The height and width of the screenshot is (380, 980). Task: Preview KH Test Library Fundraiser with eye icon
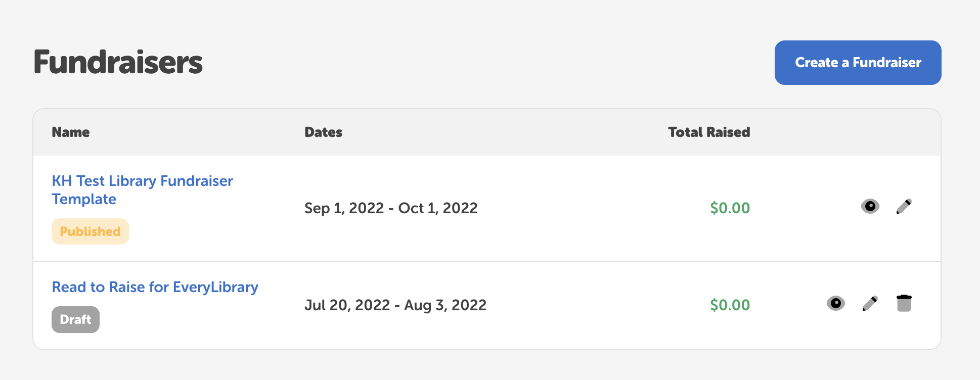(x=870, y=206)
